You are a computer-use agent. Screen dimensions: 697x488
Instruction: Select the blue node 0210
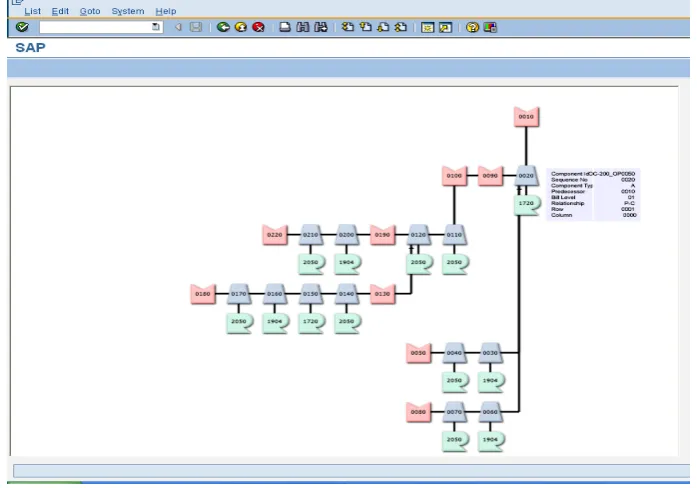pyautogui.click(x=310, y=235)
